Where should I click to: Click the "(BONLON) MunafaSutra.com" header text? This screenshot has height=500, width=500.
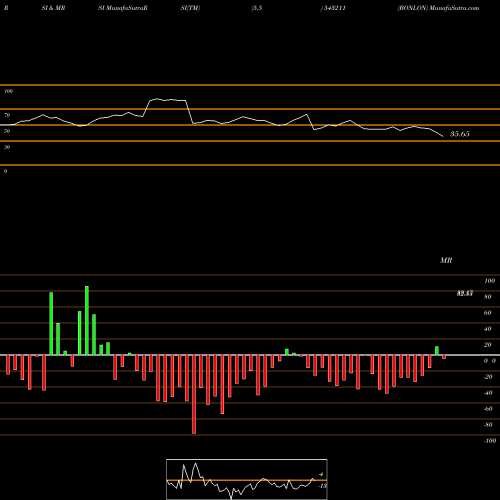[x=438, y=8]
